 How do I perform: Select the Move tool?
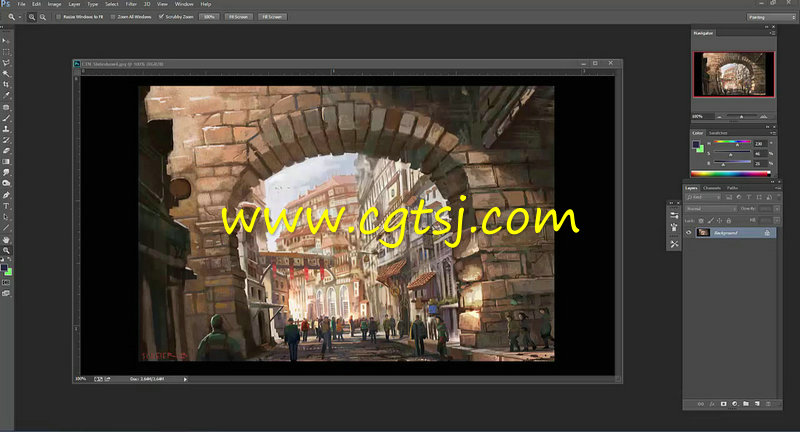6,41
